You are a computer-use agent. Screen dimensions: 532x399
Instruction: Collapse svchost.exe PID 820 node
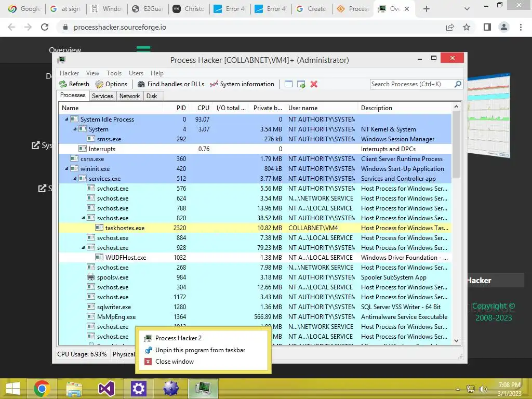click(x=83, y=218)
